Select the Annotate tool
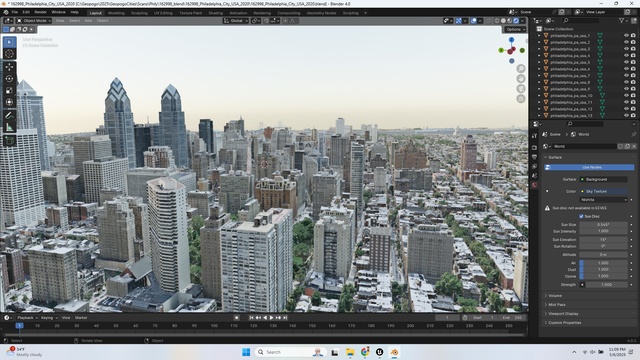Viewport: 640px width, 360px height. tap(9, 116)
